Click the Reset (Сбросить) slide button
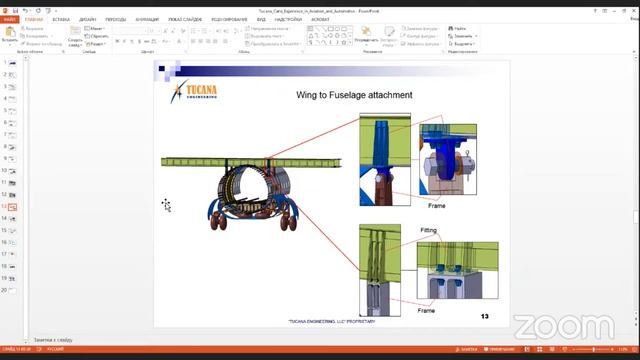 click(x=97, y=36)
